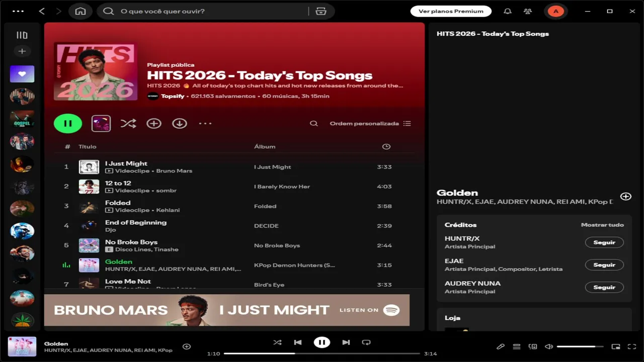
Task: Click the Bruno Mars 'I Just Might' banner ad
Action: 227,310
